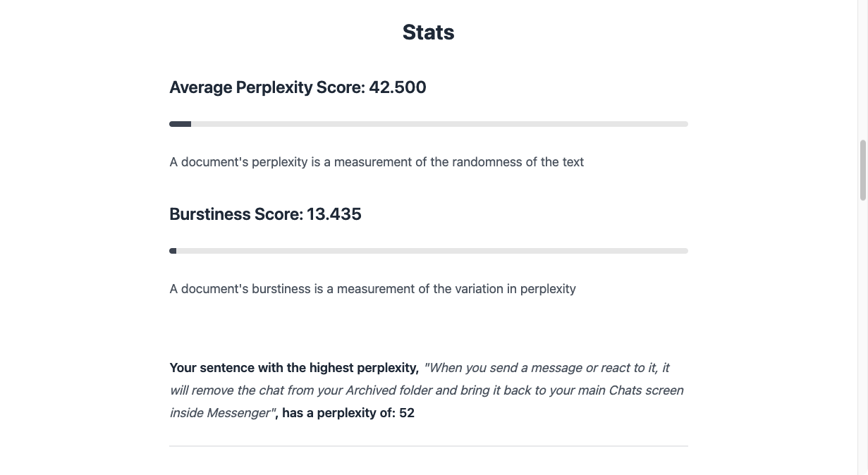868x475 pixels.
Task: Click the "Stats" page heading
Action: (428, 32)
